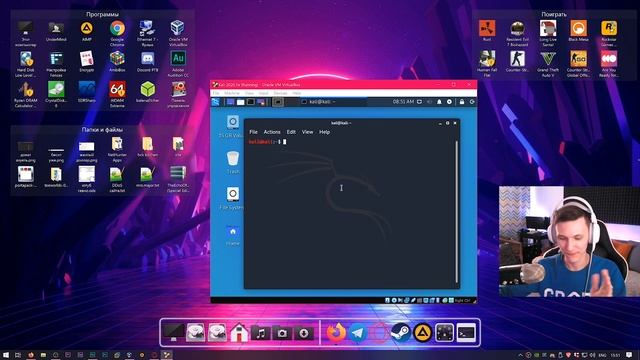Click the terminal window vertical scrollbar
The width and height of the screenshot is (640, 360).
click(456, 211)
